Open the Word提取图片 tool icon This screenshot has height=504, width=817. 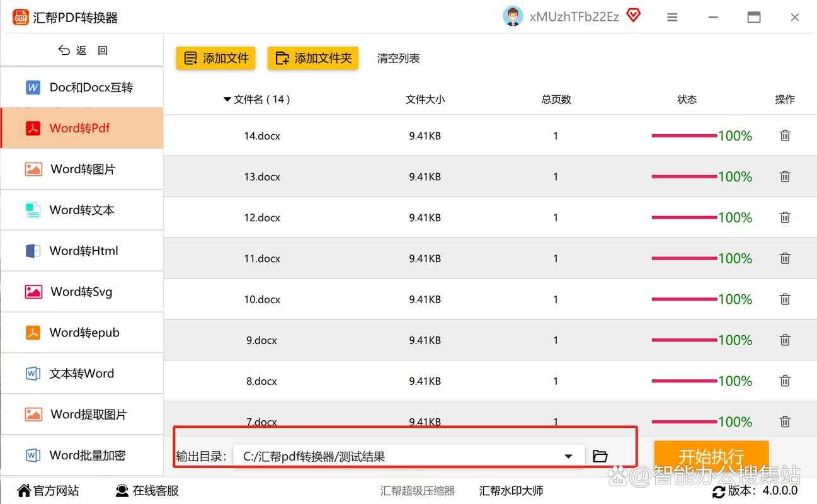(33, 414)
